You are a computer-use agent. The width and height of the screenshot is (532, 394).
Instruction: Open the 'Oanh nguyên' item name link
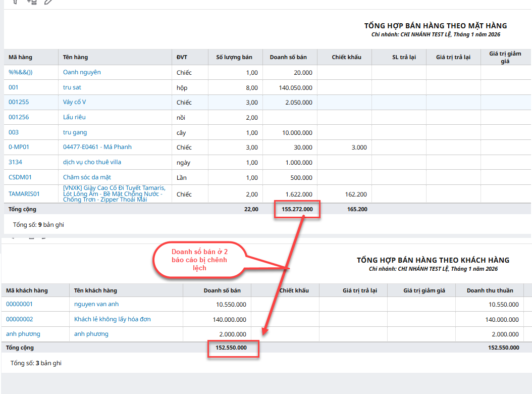82,72
